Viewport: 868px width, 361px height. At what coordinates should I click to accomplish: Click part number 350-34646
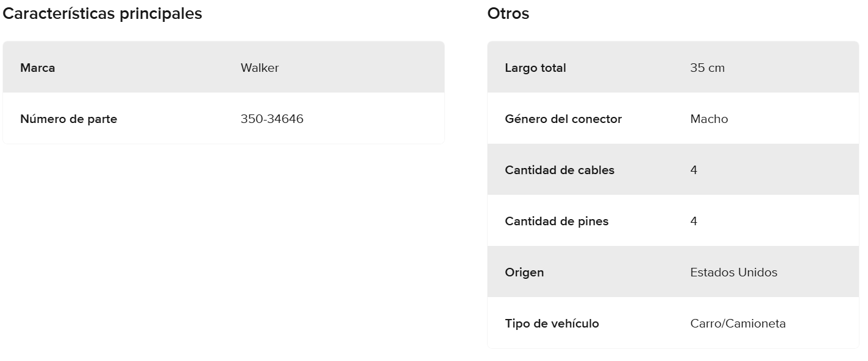(272, 119)
